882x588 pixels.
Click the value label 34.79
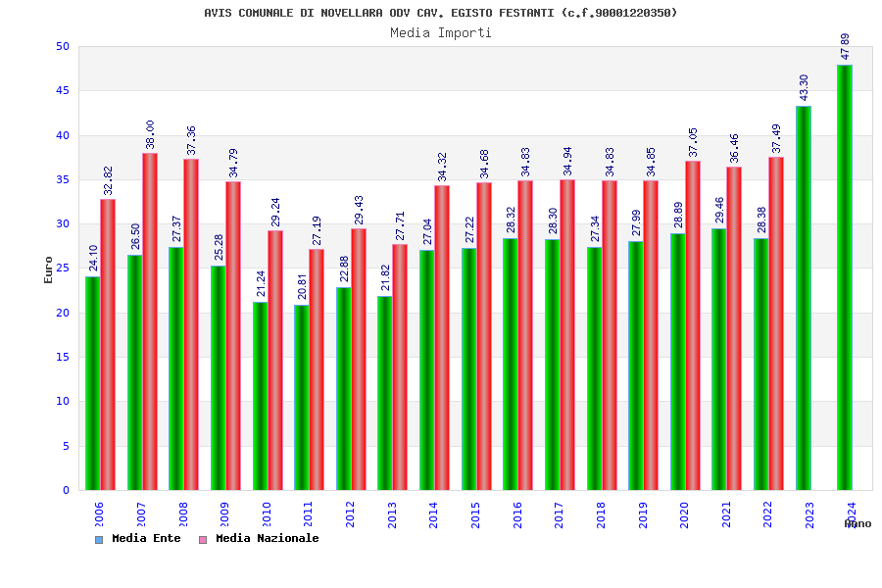[233, 164]
